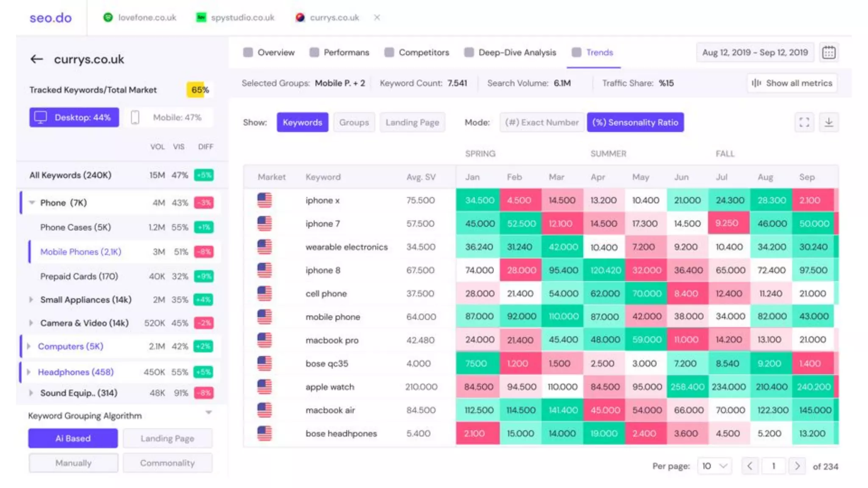The image size is (868, 488).
Task: Click the back arrow next to currys.co.uk
Action: click(x=37, y=59)
